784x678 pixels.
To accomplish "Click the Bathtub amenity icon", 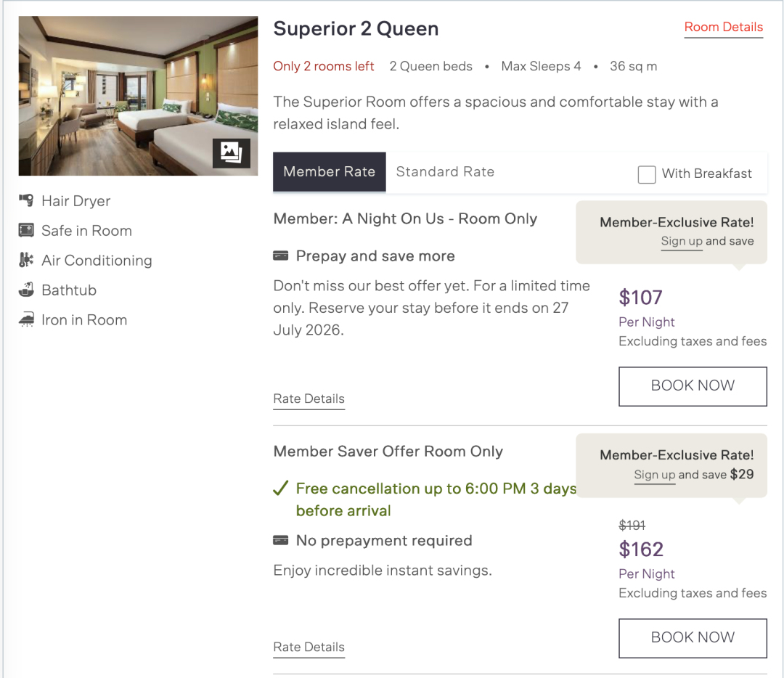I will (27, 290).
